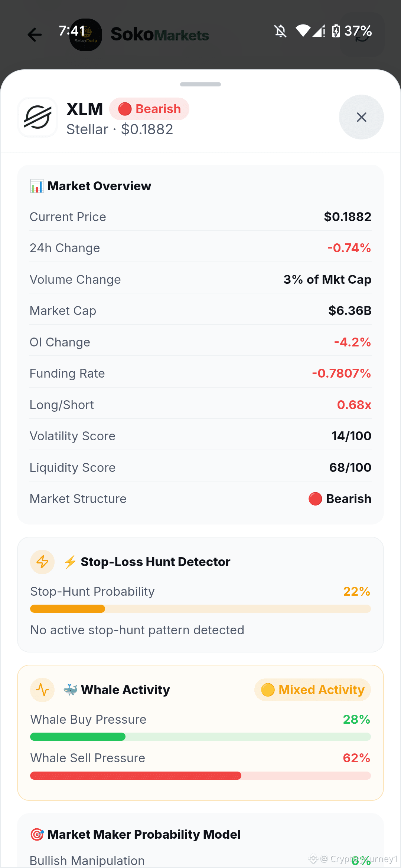Select the Funding Rate row
This screenshot has width=401, height=868.
[200, 373]
